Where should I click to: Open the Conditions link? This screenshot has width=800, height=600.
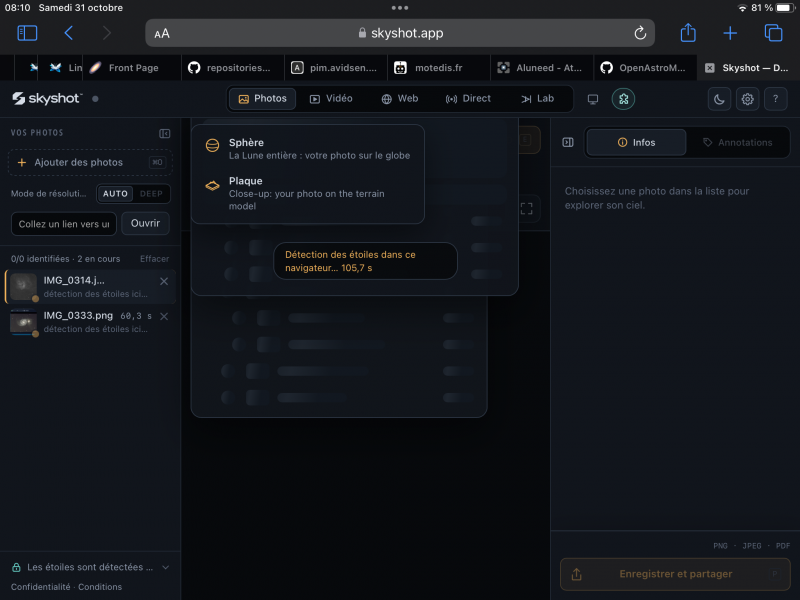click(100, 587)
